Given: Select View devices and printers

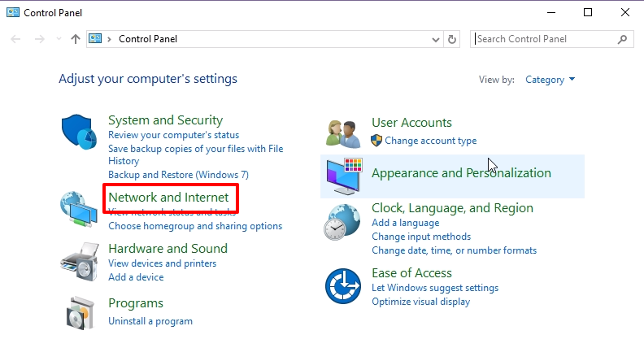Looking at the screenshot, I should tap(162, 263).
